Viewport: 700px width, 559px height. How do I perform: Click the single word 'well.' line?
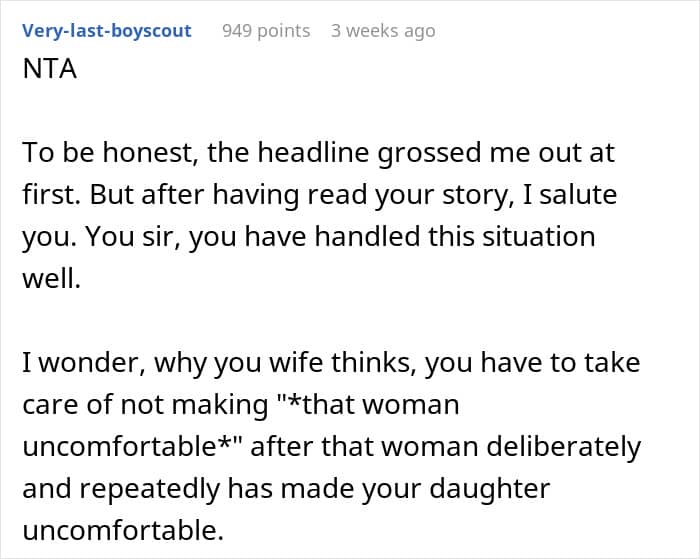52,279
